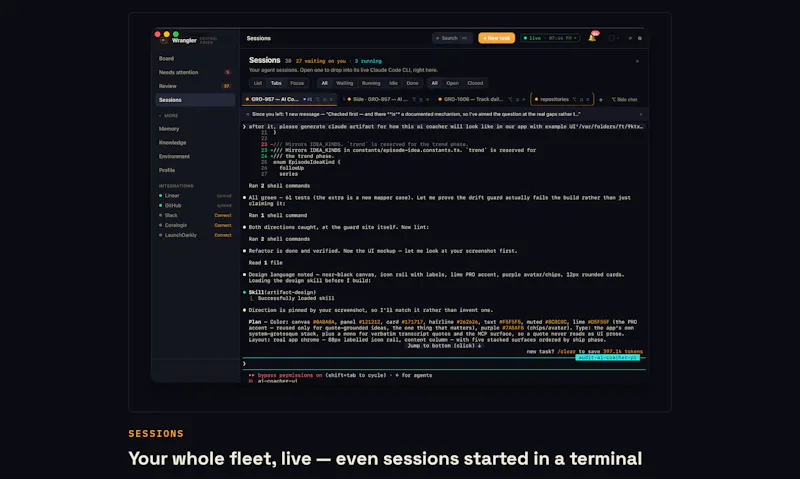Open Profile in the sidebar
The width and height of the screenshot is (800, 479).
[x=194, y=170]
